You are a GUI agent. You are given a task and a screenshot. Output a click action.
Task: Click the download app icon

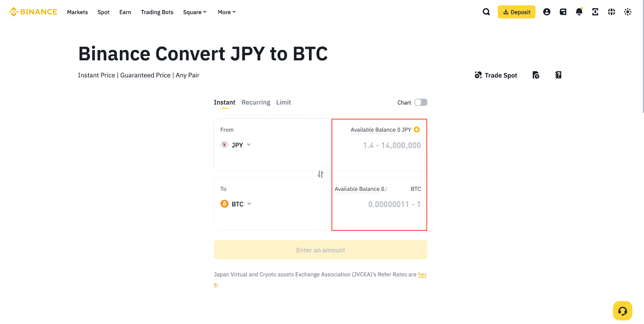(595, 12)
